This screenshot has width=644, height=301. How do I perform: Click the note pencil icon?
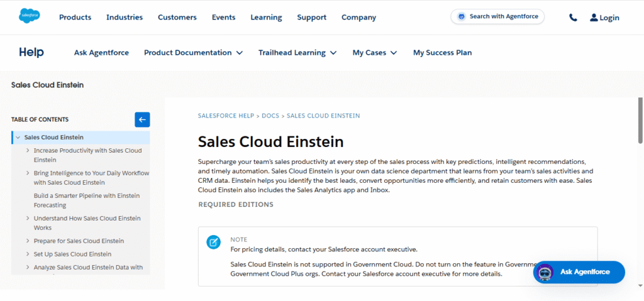[x=214, y=242]
